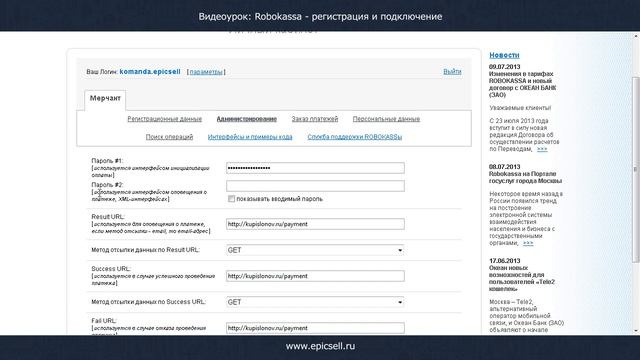Open the news headline about ROBOKASSA tariff changes
The image size is (640, 360).
point(522,84)
